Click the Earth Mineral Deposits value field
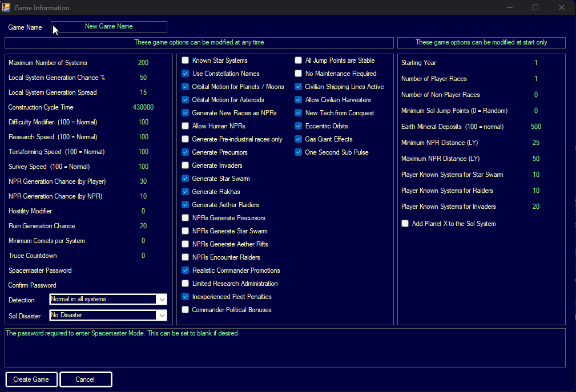The width and height of the screenshot is (576, 392). coord(535,127)
